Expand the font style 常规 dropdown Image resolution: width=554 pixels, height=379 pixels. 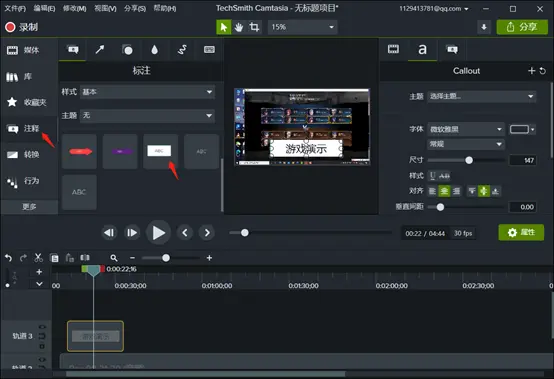point(466,144)
